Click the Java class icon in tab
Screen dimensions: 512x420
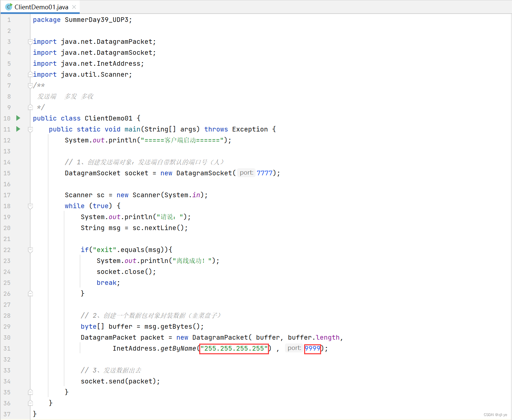click(9, 7)
